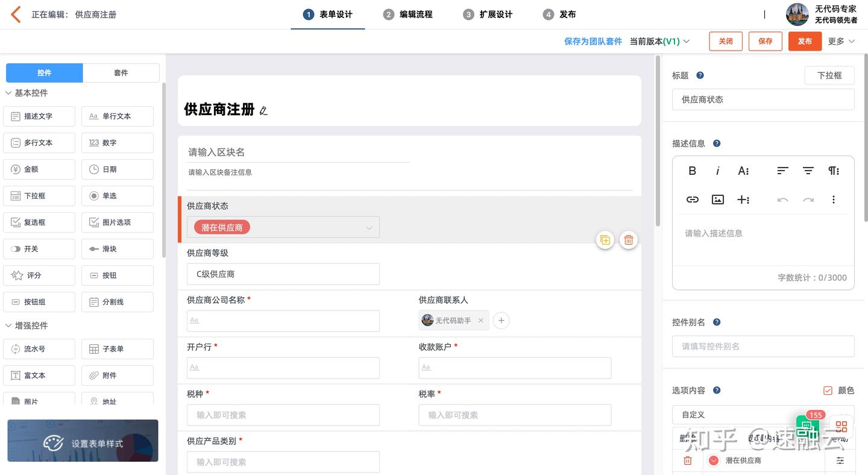Click the duplicate icon on 供应商状态 field

point(605,239)
